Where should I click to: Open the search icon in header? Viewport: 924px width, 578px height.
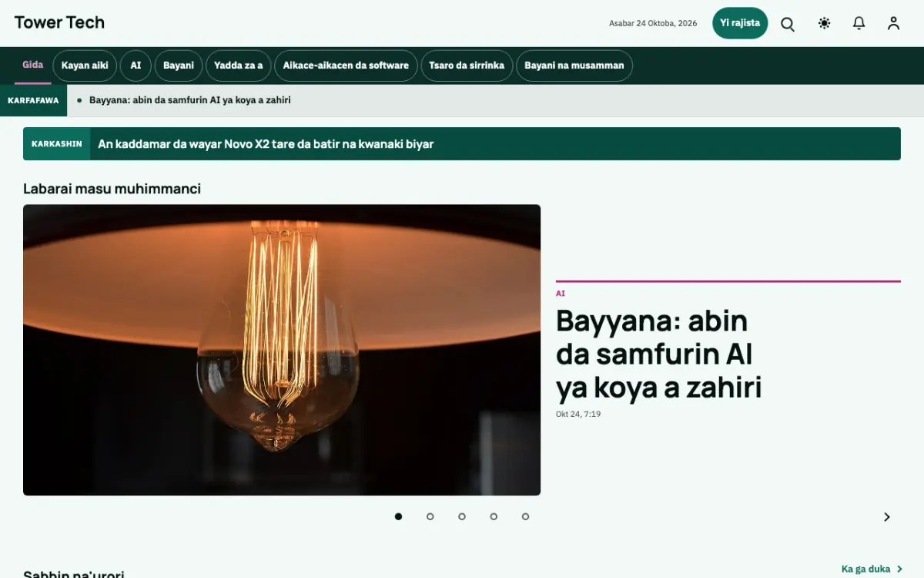(x=788, y=23)
